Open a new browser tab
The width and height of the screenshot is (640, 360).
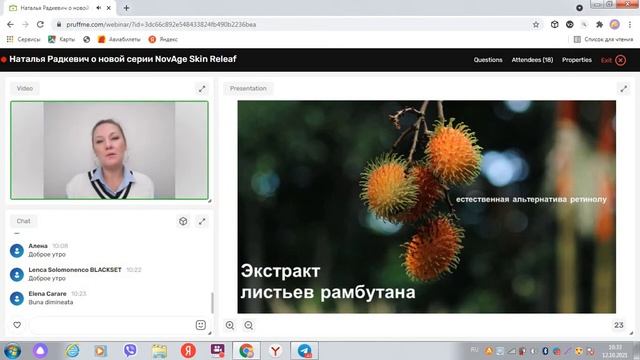click(x=127, y=8)
